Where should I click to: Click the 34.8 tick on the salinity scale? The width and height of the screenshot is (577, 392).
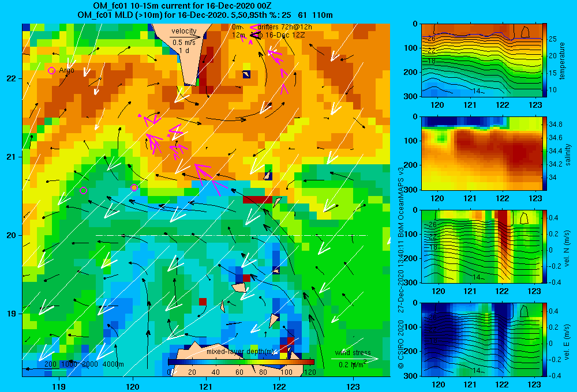point(556,125)
